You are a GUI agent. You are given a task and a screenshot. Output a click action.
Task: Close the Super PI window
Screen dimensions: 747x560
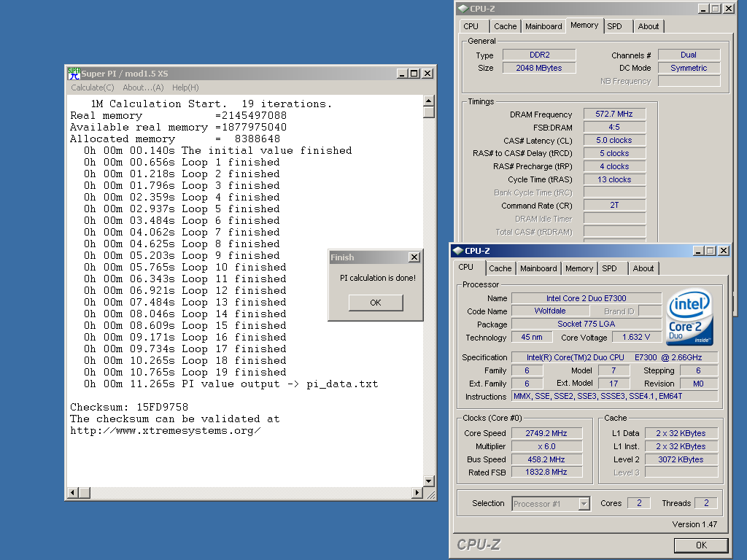427,74
